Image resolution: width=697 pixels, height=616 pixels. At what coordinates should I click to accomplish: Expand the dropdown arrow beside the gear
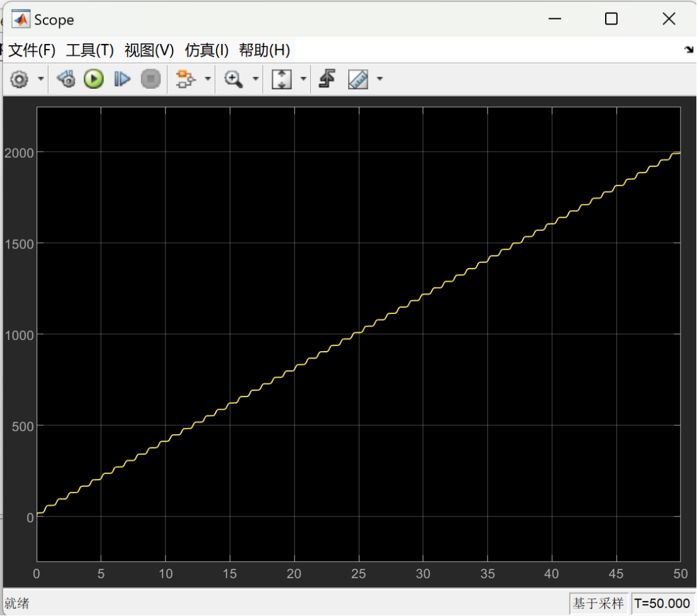point(41,79)
